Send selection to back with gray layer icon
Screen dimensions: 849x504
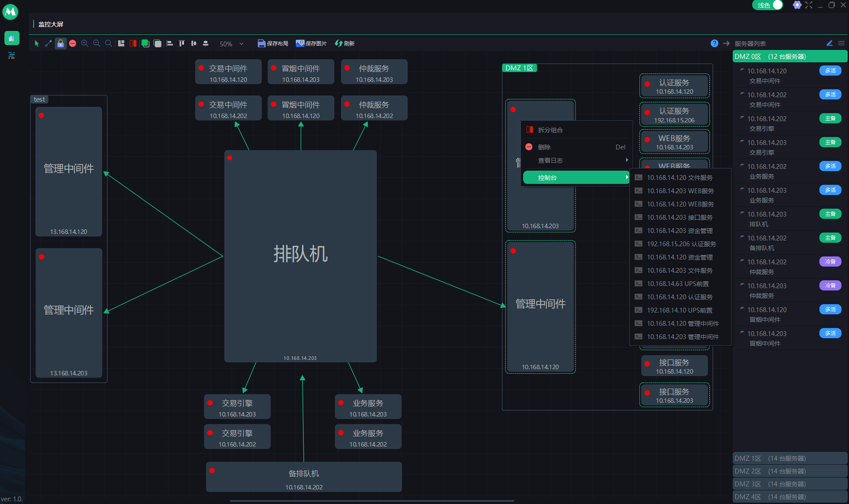click(x=157, y=43)
